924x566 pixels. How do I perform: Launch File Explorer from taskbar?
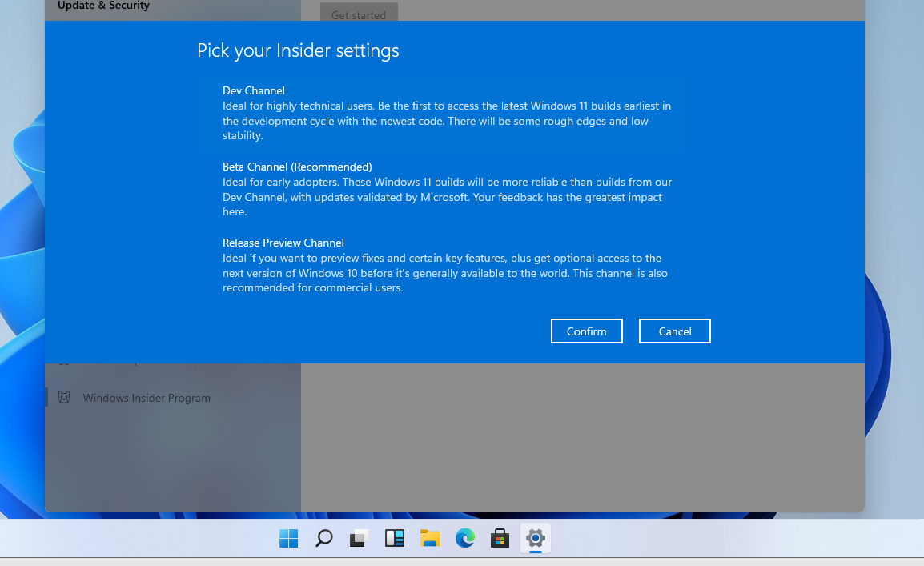[430, 538]
